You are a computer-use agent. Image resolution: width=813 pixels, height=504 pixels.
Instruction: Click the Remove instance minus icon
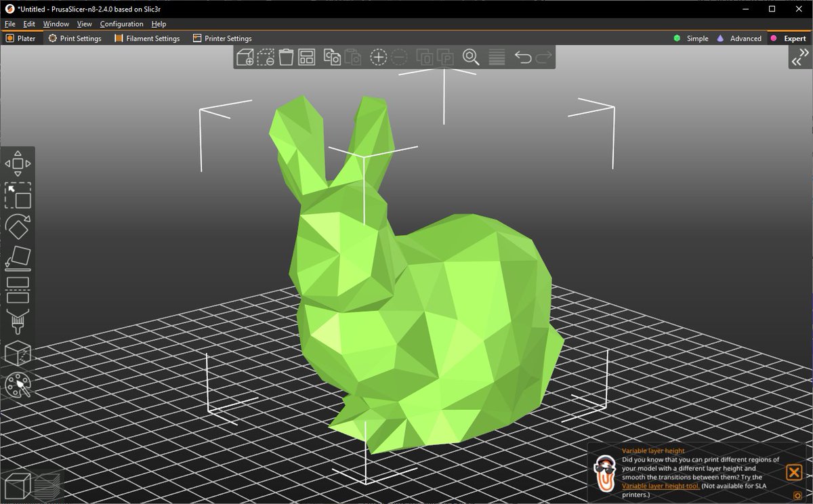[x=399, y=58]
